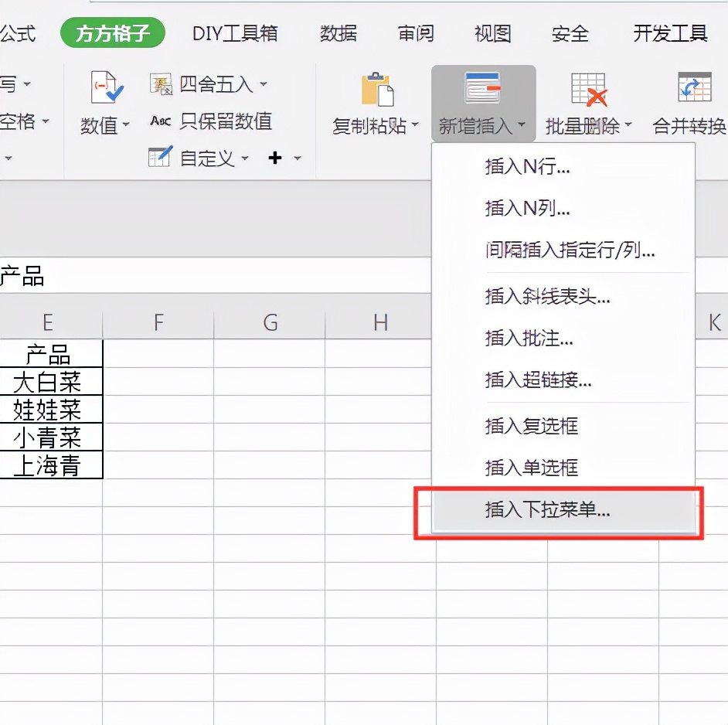Expand the 四舍五入 dropdown arrow
This screenshot has height=725, width=728.
pos(264,84)
